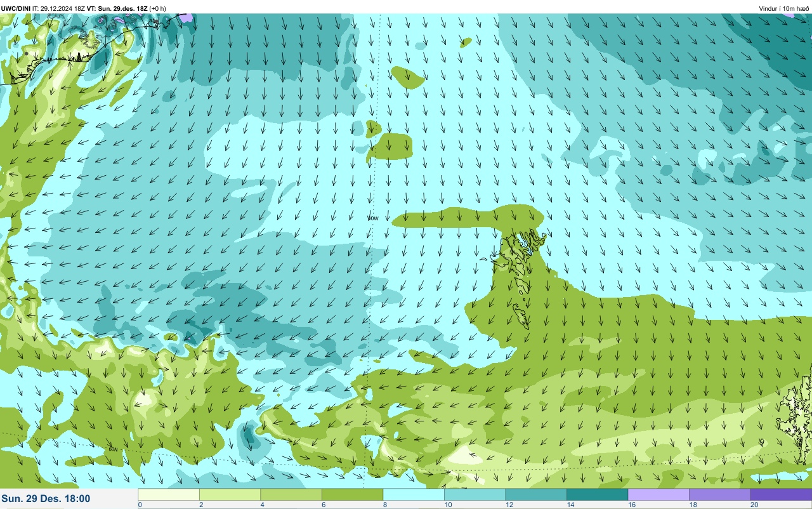Click the pale yellow 0–2 legend swatch
812x509 pixels.
[x=169, y=494]
